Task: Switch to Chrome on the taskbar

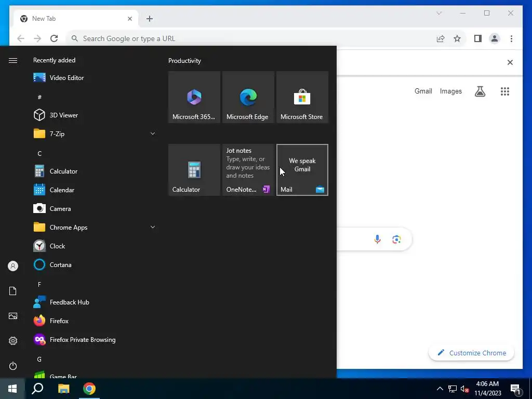Action: point(89,389)
